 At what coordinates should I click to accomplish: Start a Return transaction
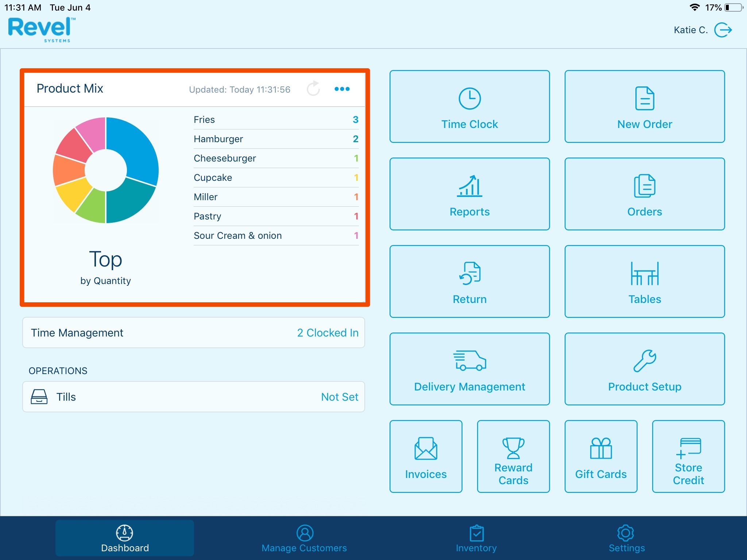tap(469, 281)
